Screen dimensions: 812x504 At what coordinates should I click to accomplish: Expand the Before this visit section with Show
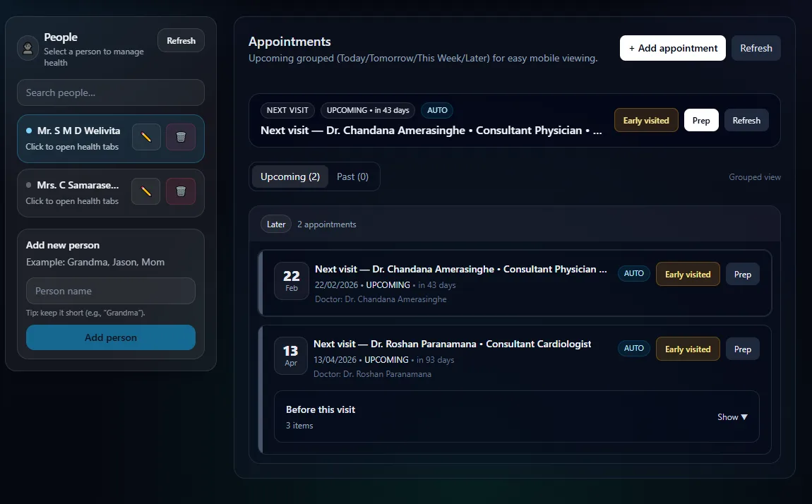pyautogui.click(x=732, y=417)
